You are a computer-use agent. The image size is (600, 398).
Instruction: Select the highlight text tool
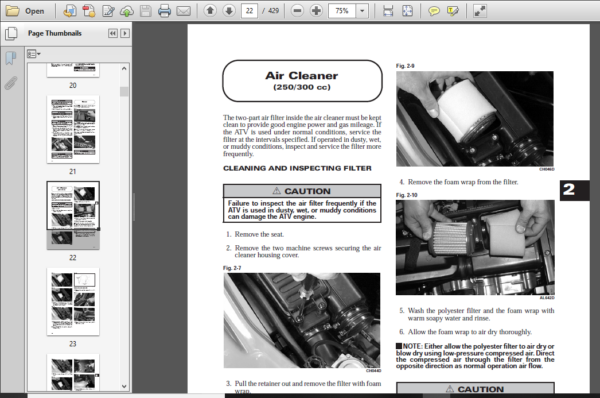[x=453, y=11]
